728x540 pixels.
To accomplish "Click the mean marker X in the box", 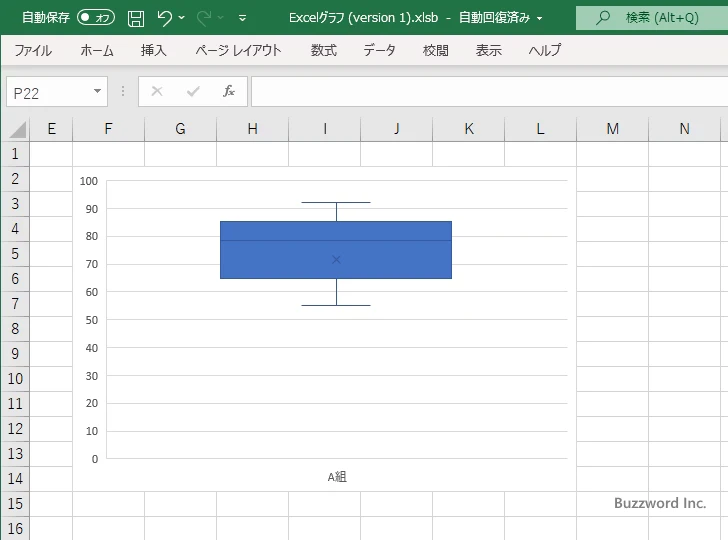I will coord(336,260).
